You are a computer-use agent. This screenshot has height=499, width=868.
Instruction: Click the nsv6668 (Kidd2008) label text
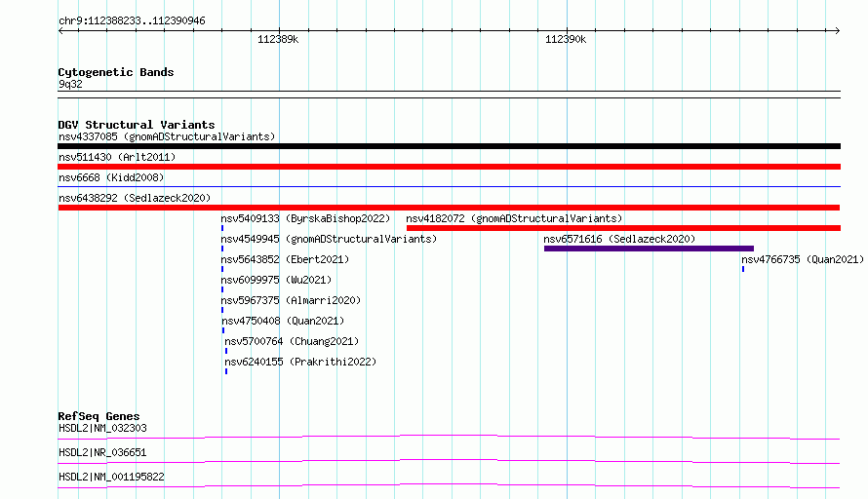pyautogui.click(x=111, y=177)
